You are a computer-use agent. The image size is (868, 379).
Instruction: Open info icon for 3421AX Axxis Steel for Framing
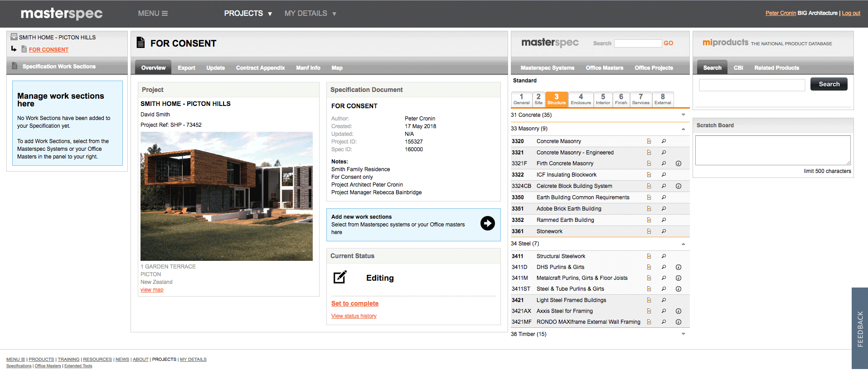tap(678, 311)
